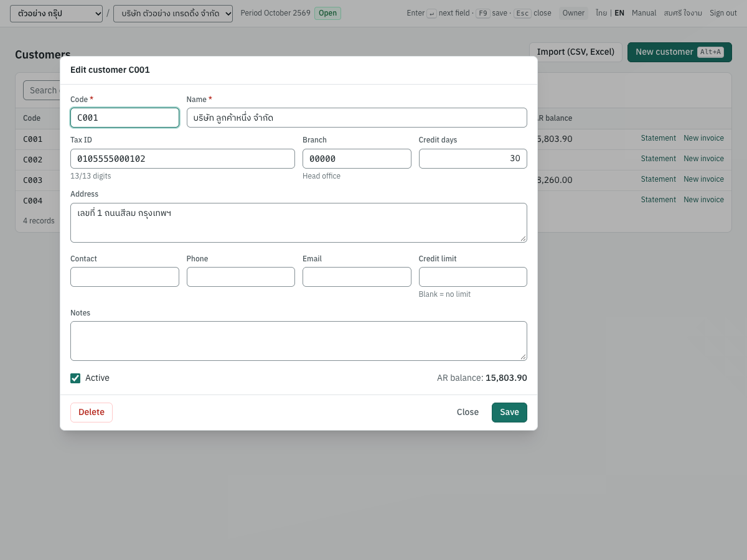Screen dimensions: 747x560
Task: Open the company group dropdown
Action: 56,13
